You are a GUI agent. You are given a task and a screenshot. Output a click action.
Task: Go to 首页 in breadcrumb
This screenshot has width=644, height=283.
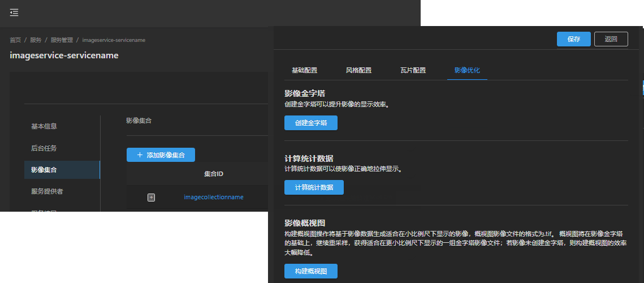pos(15,40)
